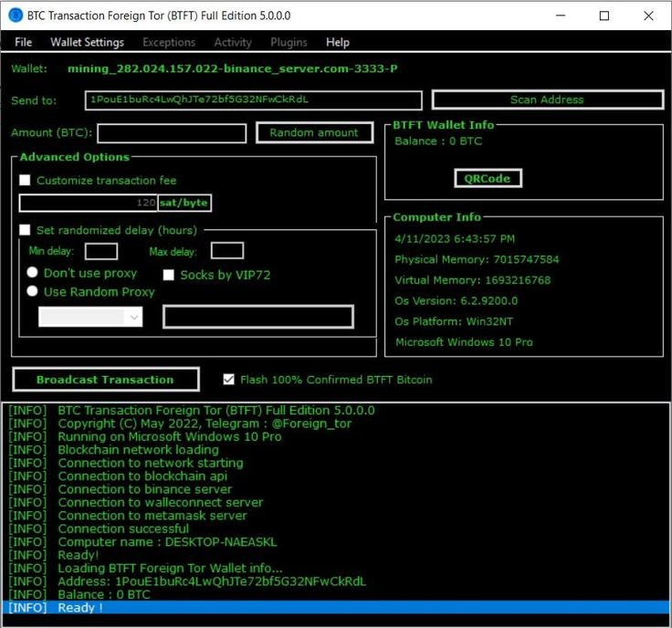Image resolution: width=672 pixels, height=628 pixels.
Task: Choose the Use Random Proxy radio button
Action: 33,291
